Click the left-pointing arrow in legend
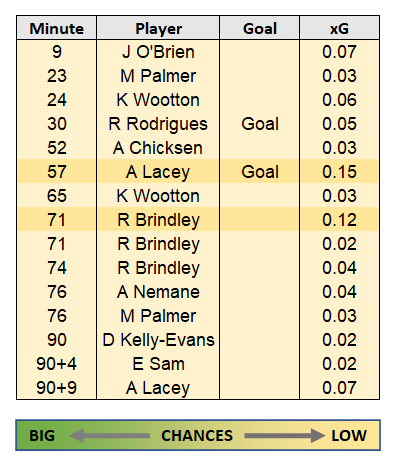Image resolution: width=396 pixels, height=472 pixels. 110,436
